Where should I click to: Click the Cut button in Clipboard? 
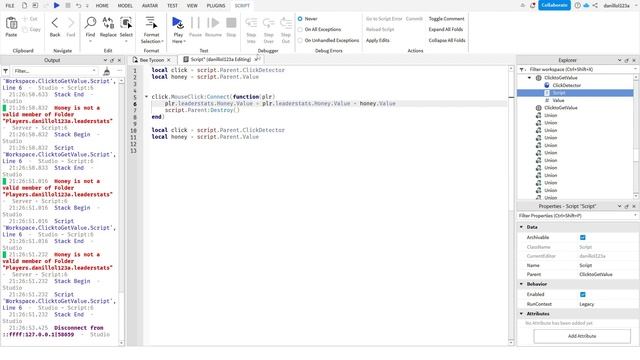click(30, 19)
